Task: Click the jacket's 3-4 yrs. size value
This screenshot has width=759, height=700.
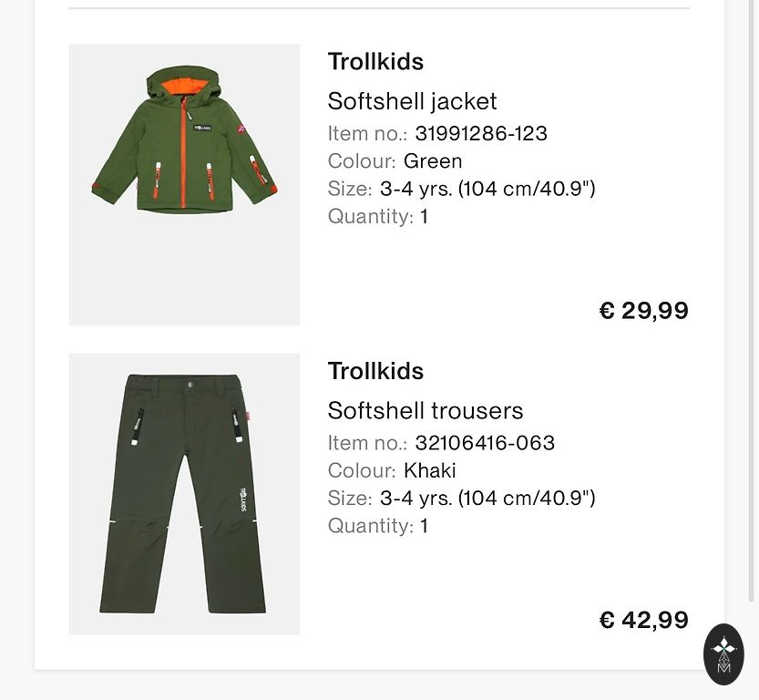Action: pos(487,189)
